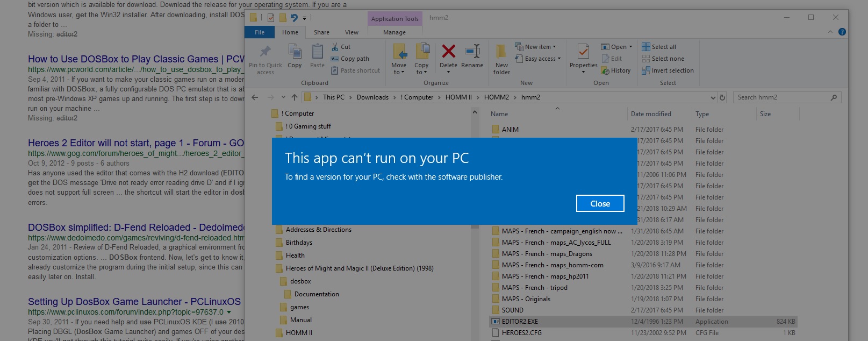
Task: Click Select none in the ribbon
Action: (x=663, y=59)
